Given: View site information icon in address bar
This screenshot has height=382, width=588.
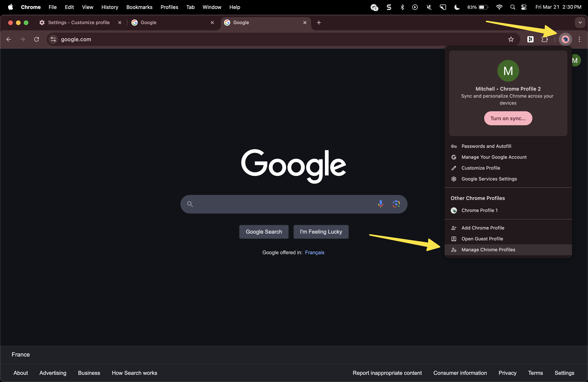Looking at the screenshot, I should 53,39.
